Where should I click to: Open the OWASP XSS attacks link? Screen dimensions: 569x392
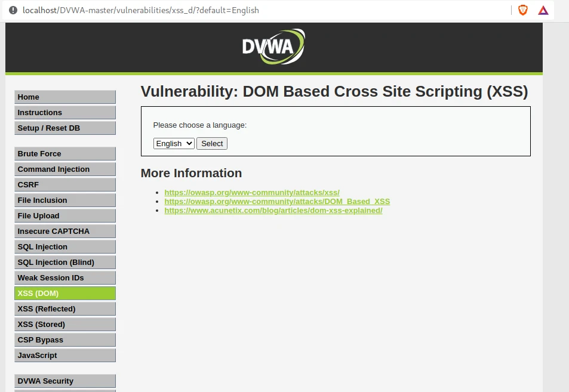point(252,193)
